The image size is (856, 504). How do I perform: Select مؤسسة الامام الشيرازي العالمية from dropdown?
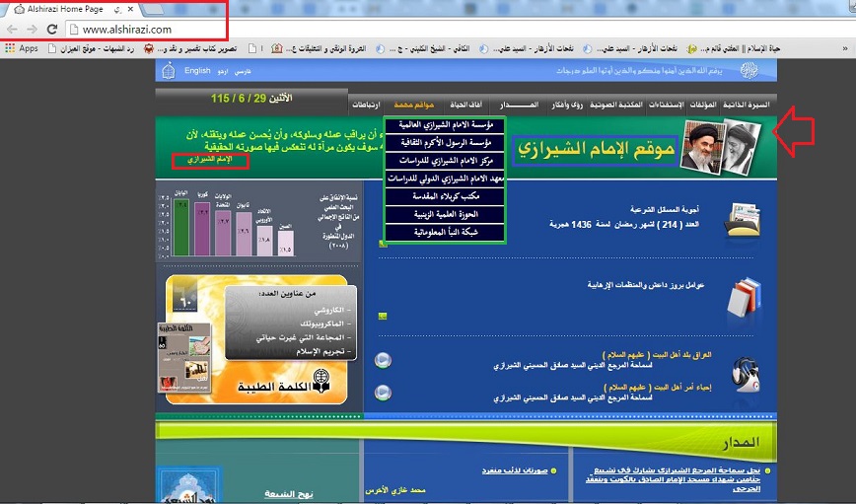445,125
